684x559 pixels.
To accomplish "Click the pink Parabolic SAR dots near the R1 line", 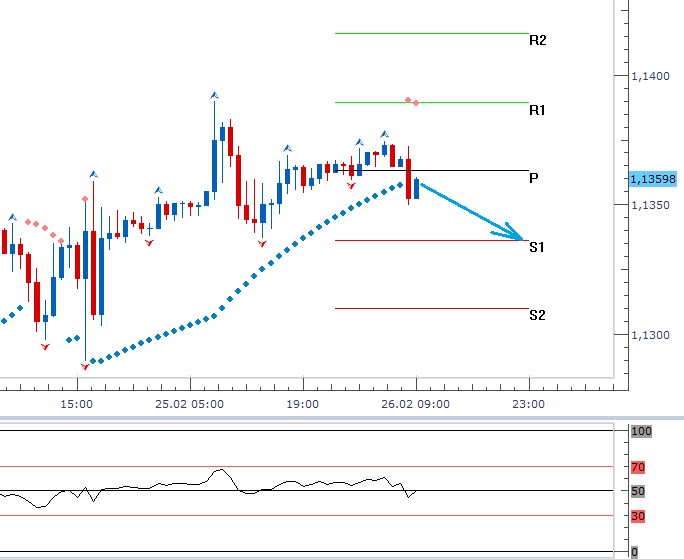I will click(x=412, y=101).
